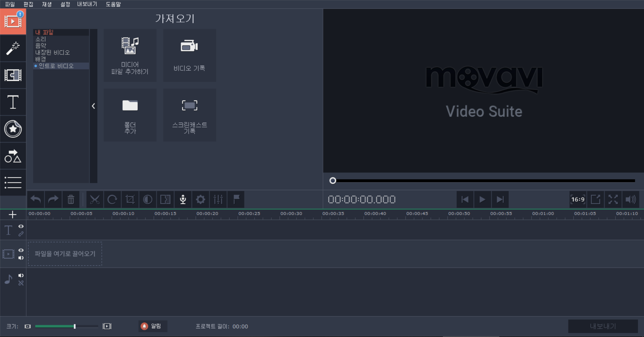Click the zoom in timeline icon
644x337 pixels.
pyautogui.click(x=107, y=326)
